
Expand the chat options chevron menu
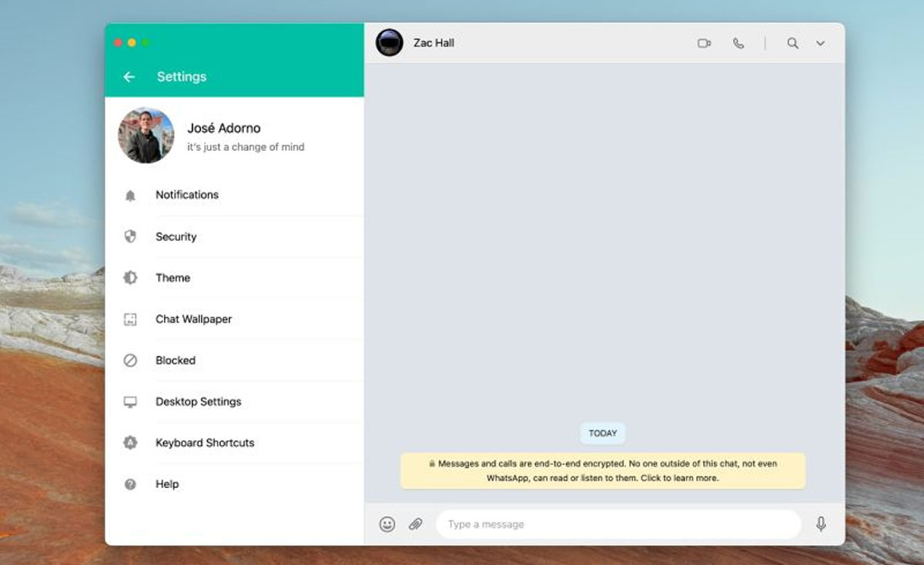coord(821,44)
